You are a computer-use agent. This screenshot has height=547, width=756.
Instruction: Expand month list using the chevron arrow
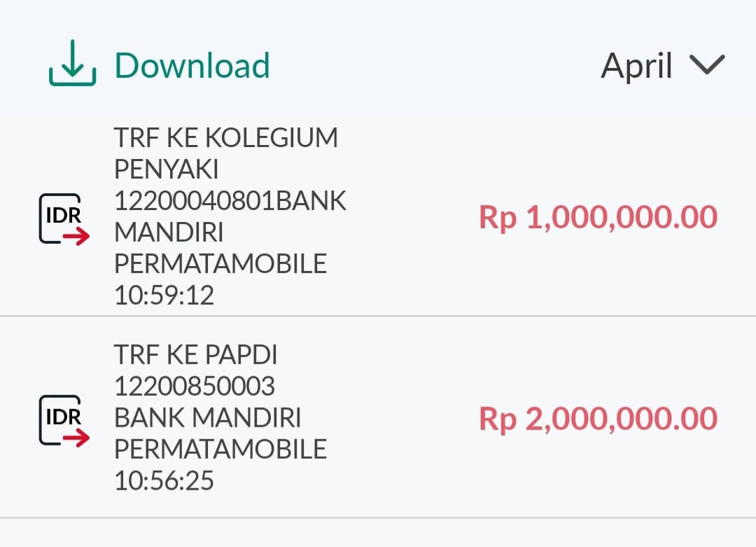coord(706,65)
